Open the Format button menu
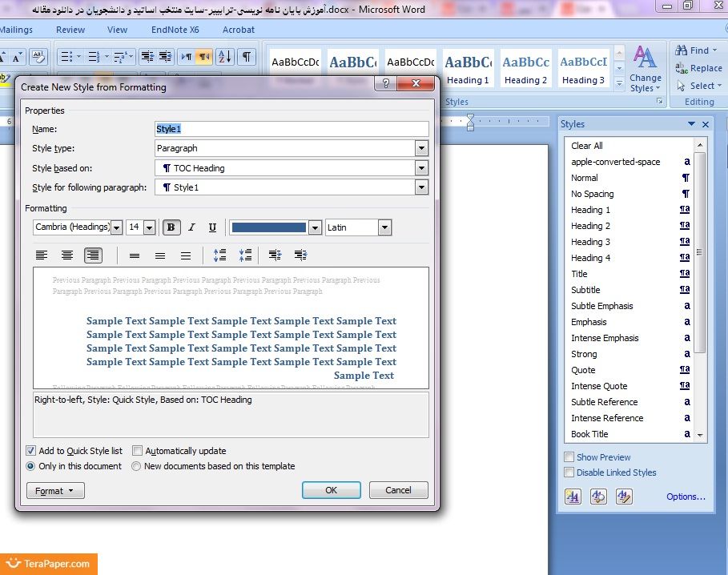Image resolution: width=728 pixels, height=575 pixels. (55, 491)
